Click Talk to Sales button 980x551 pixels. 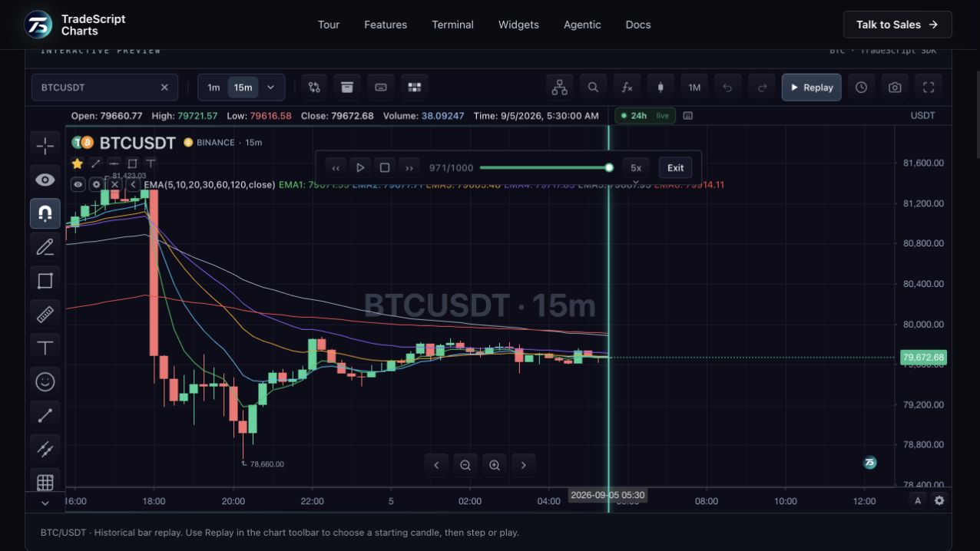pyautogui.click(x=897, y=25)
